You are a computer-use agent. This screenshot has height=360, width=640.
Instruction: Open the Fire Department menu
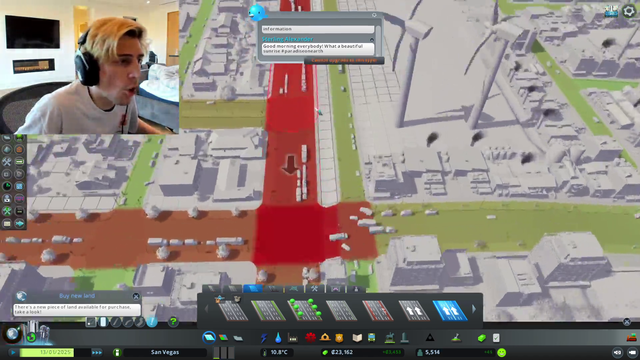[325, 338]
